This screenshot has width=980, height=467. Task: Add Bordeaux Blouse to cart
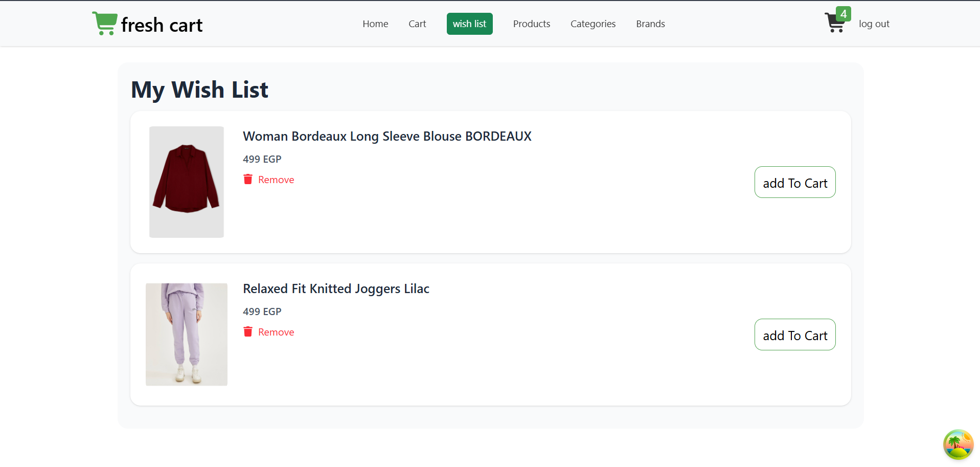tap(794, 183)
